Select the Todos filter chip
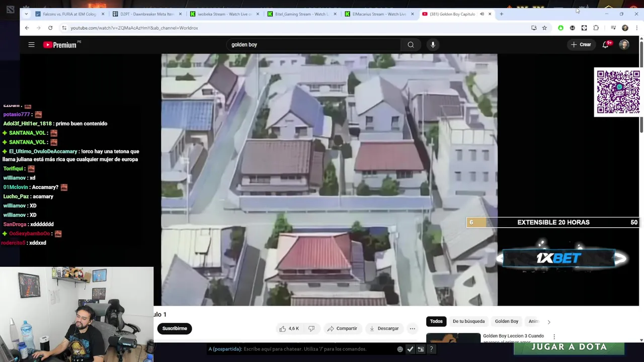Image resolution: width=644 pixels, height=362 pixels. coord(436,321)
